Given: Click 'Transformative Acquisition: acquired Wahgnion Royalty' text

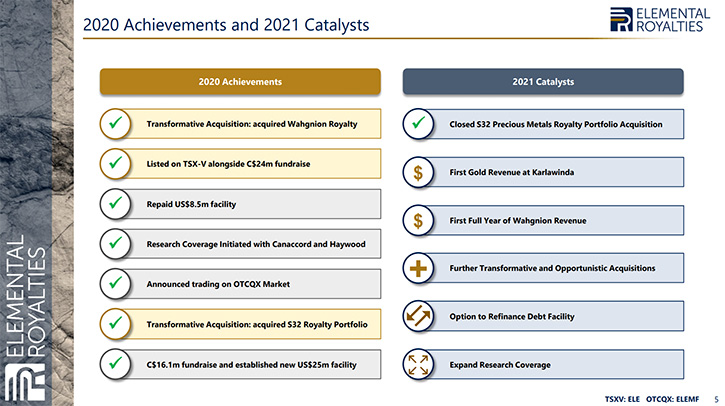Looking at the screenshot, I should pyautogui.click(x=252, y=124).
